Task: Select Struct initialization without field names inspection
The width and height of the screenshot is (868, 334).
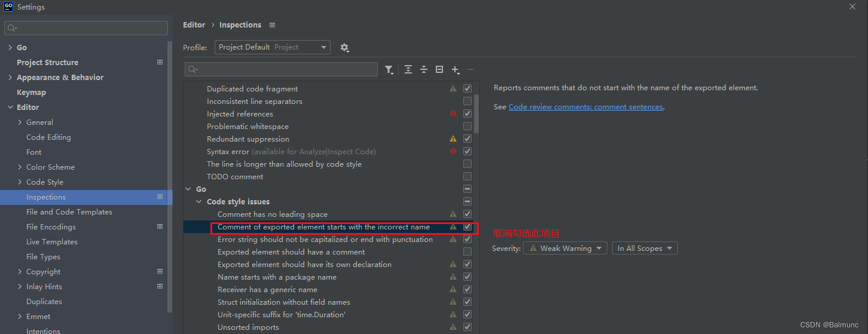Action: point(284,302)
